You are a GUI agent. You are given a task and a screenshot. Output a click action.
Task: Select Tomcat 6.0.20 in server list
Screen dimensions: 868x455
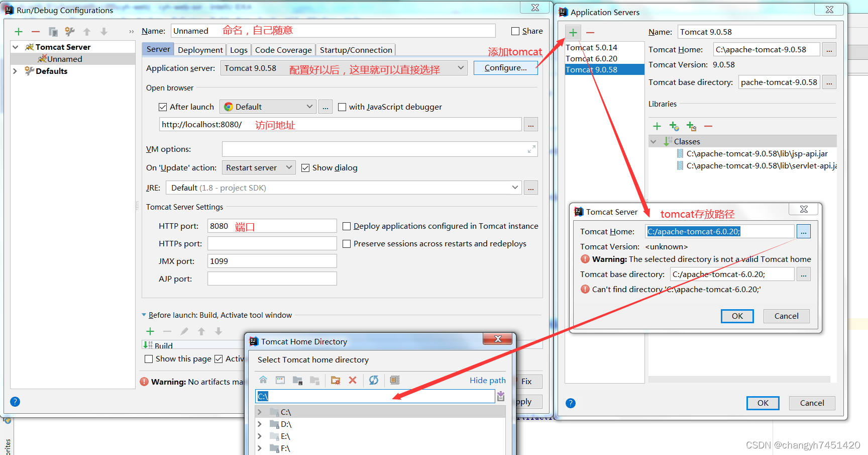605,58
